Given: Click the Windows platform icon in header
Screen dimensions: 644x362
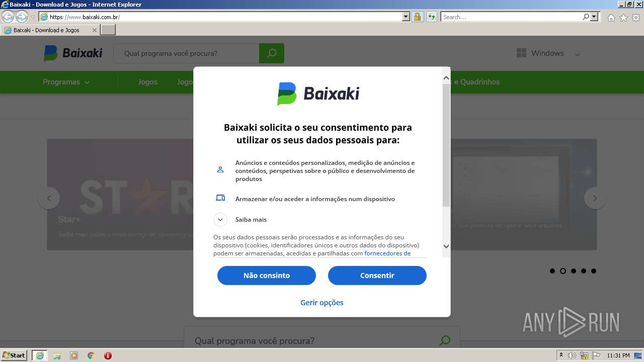Looking at the screenshot, I should pos(521,53).
